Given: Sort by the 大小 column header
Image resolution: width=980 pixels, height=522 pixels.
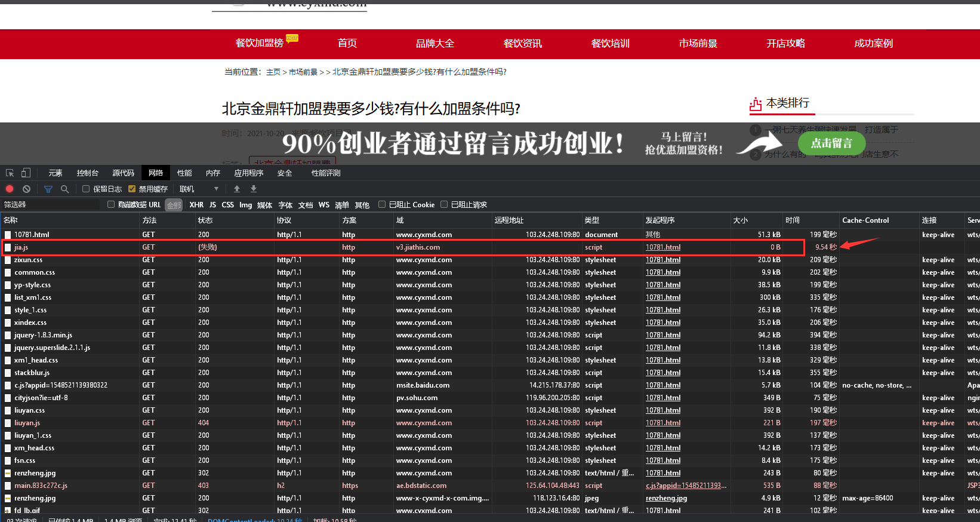Looking at the screenshot, I should point(757,220).
